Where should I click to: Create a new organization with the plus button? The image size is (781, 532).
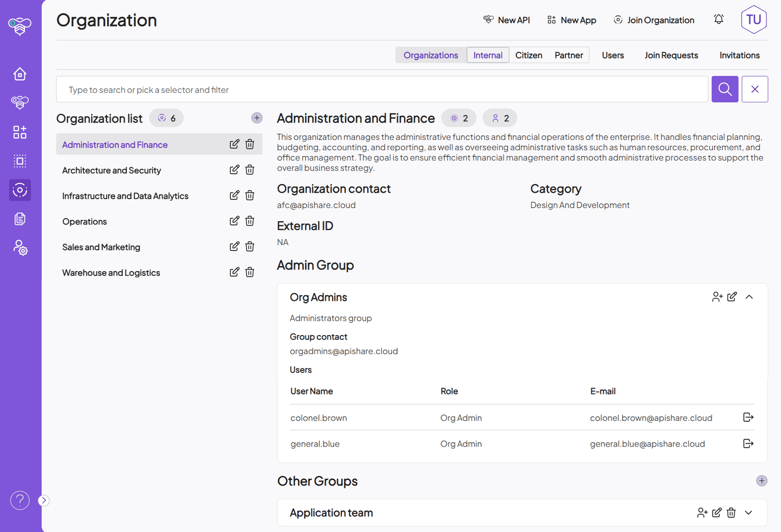257,118
